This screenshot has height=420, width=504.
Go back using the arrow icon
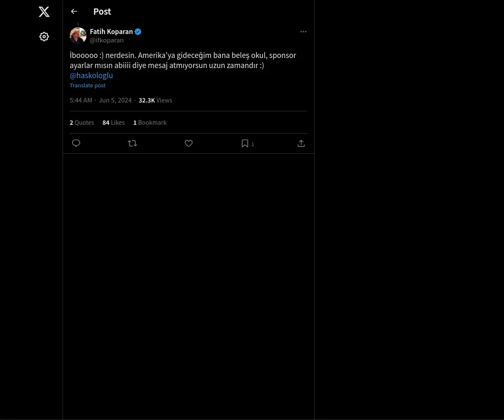tap(74, 12)
